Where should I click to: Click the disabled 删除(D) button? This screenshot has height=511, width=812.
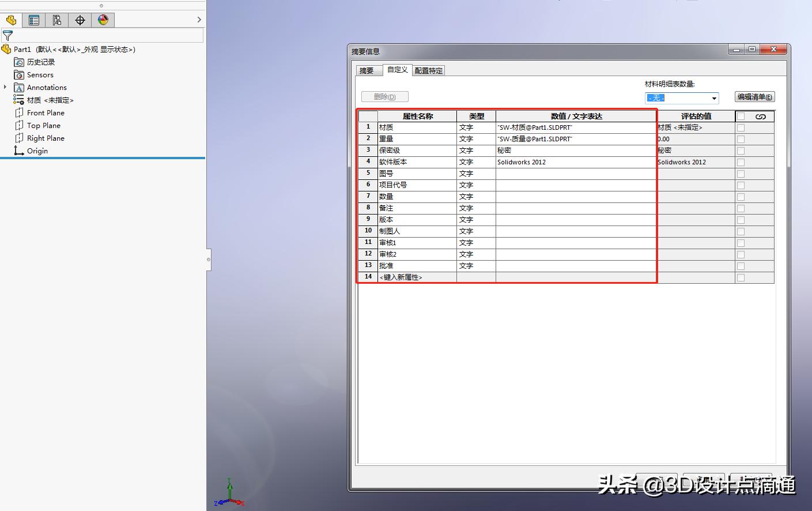pos(384,96)
